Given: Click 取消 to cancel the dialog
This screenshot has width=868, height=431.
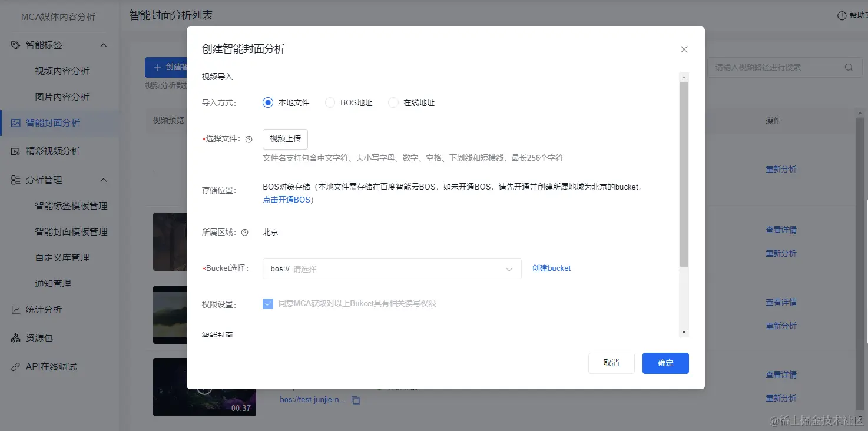Looking at the screenshot, I should 611,363.
